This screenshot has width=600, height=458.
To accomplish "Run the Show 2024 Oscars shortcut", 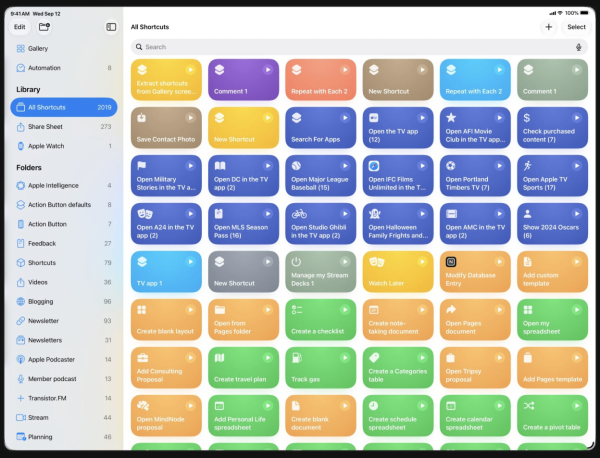I will click(577, 214).
